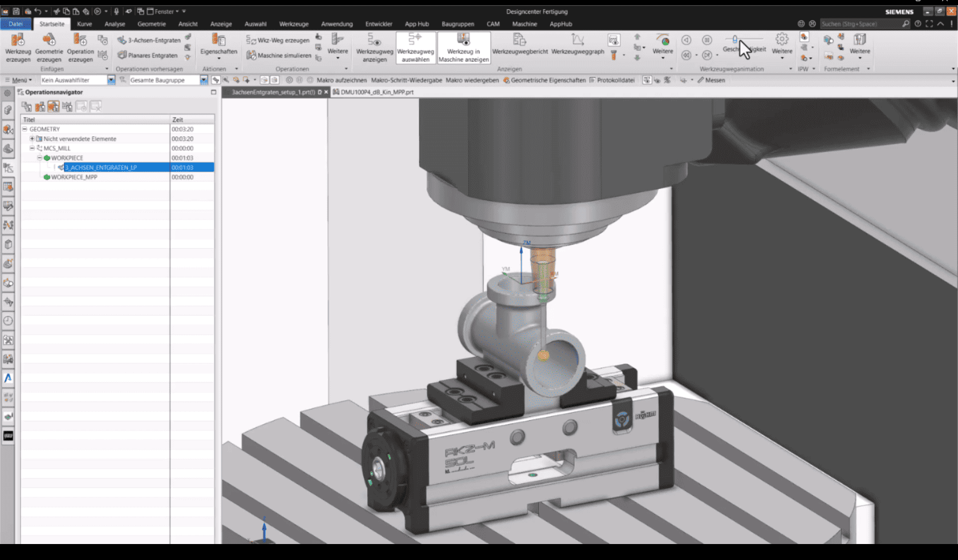Pause the tool path animation
This screenshot has height=560, width=958.
707,40
